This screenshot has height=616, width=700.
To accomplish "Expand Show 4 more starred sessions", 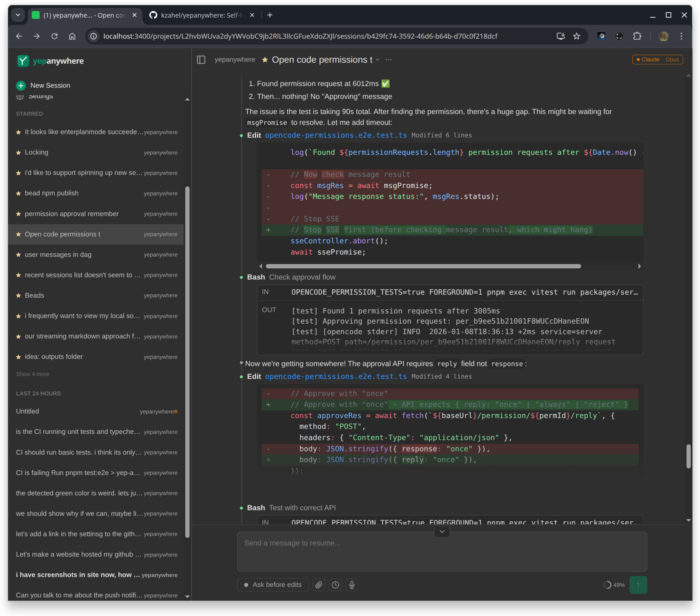I will (x=33, y=374).
